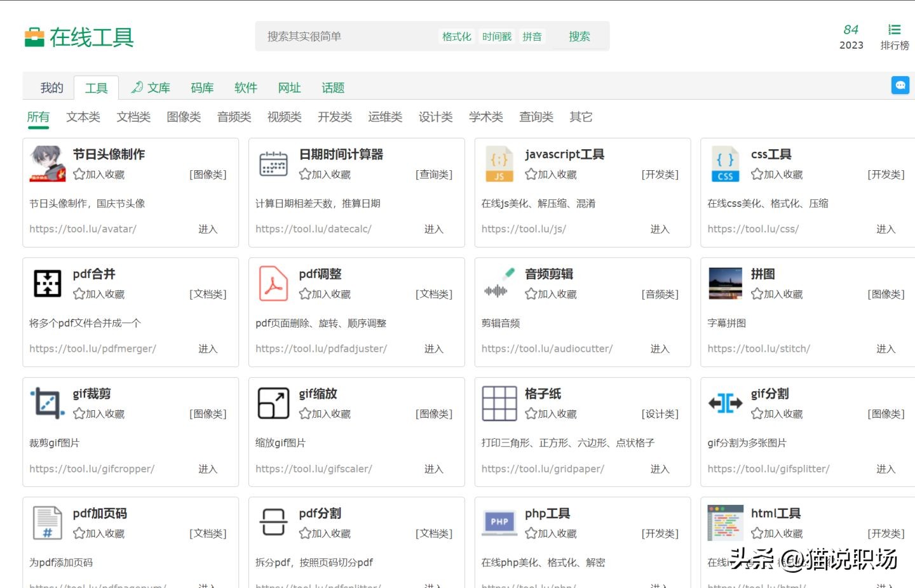This screenshot has height=588, width=915.
Task: Click the green chat feedback icon on right edge
Action: pyautogui.click(x=900, y=84)
